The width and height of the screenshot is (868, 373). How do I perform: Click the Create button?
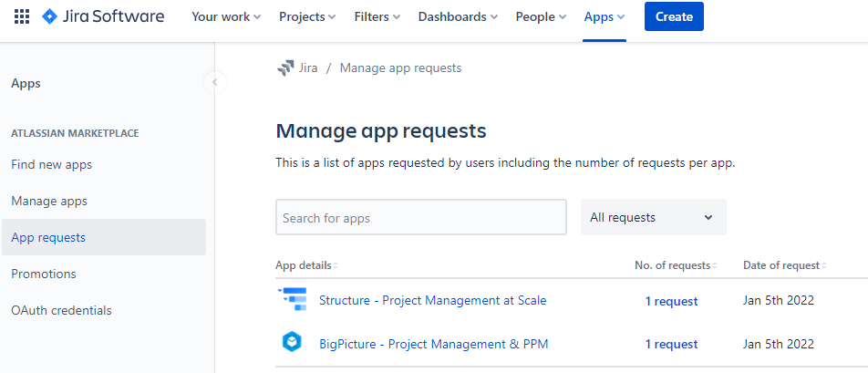674,16
